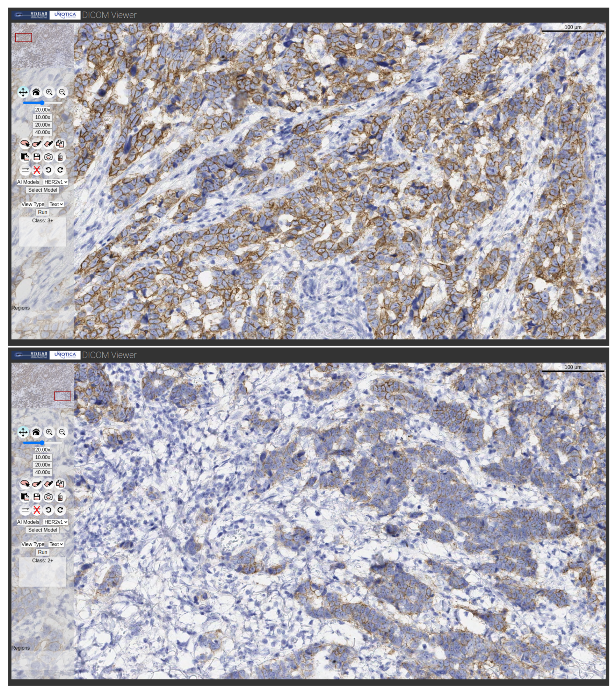This screenshot has height=693, width=616.
Task: Activate the region drawing pencil tool
Action: [36, 143]
